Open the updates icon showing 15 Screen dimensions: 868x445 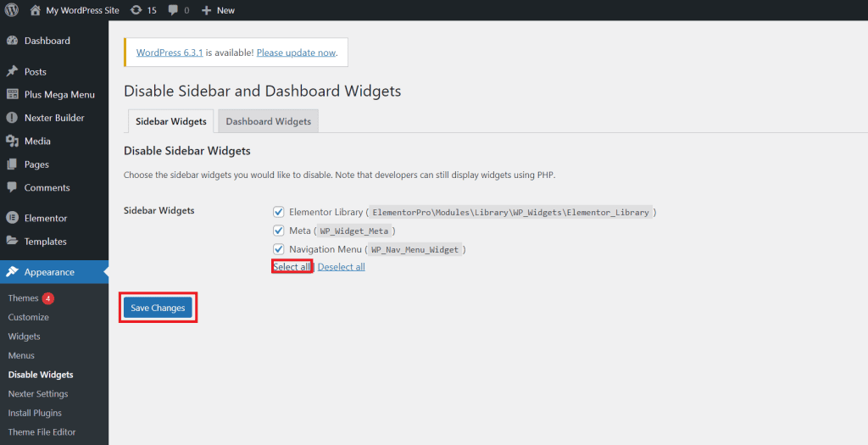tap(136, 10)
